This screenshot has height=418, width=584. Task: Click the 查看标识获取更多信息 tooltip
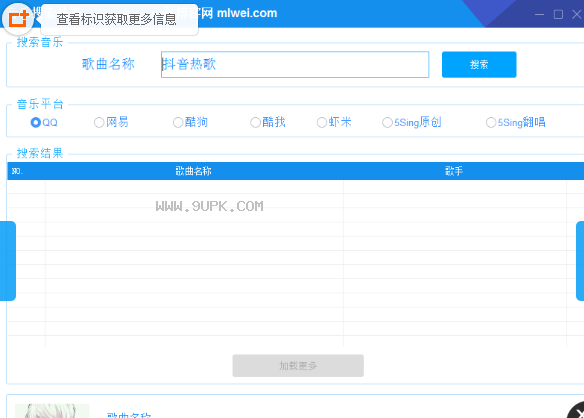119,19
